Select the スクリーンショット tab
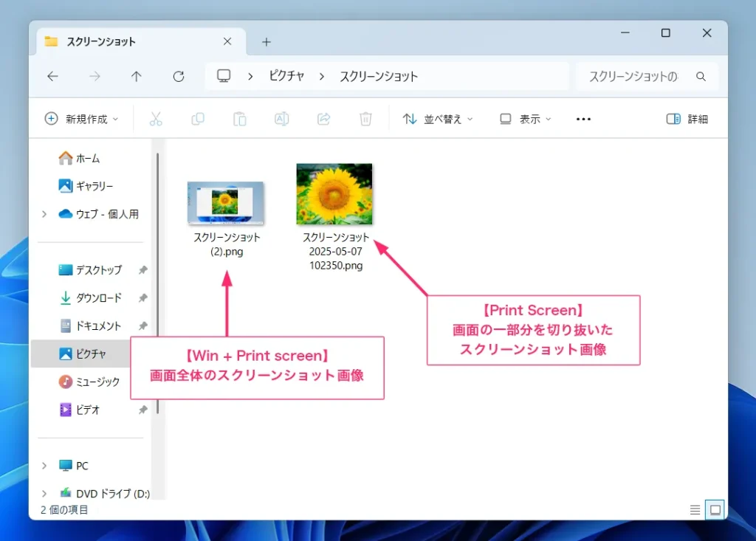 (x=142, y=41)
